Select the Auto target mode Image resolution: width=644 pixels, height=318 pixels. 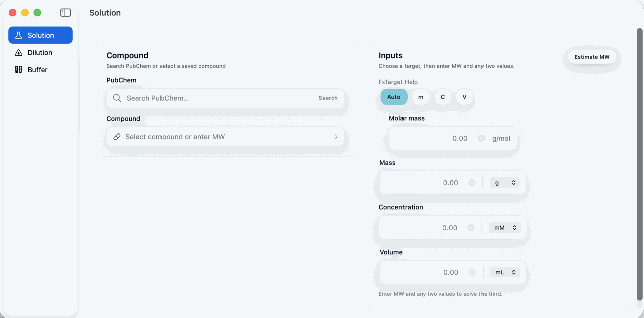(394, 97)
